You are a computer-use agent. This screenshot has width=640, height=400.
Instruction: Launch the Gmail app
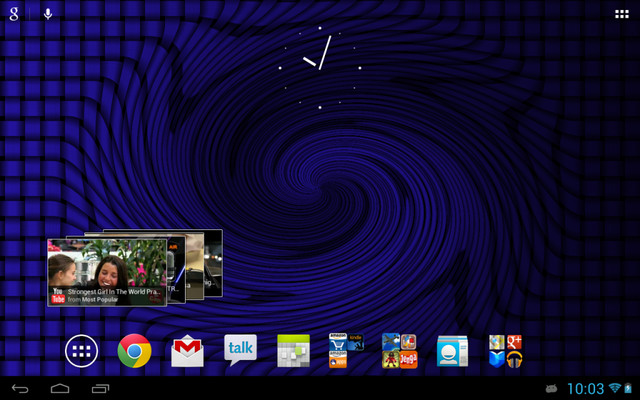click(x=187, y=351)
